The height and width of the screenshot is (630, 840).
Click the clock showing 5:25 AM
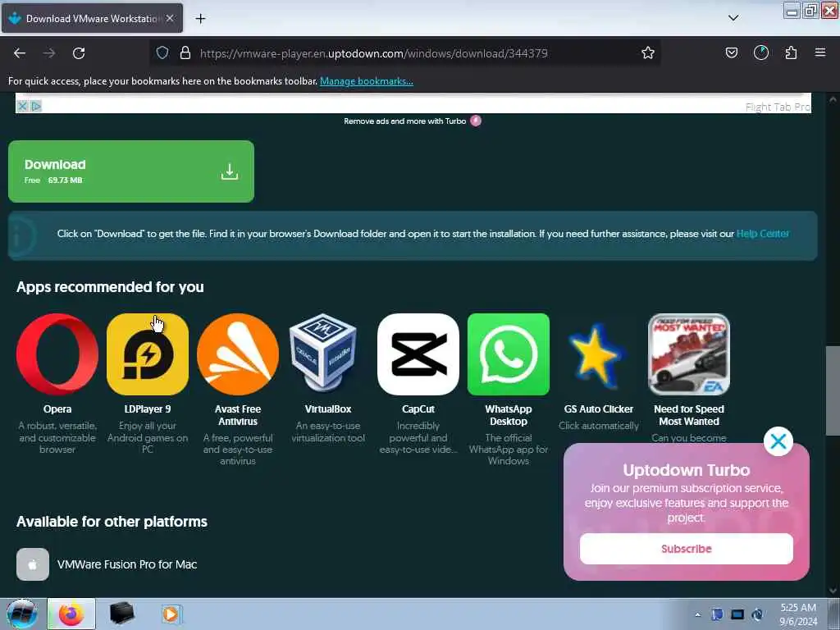798,614
